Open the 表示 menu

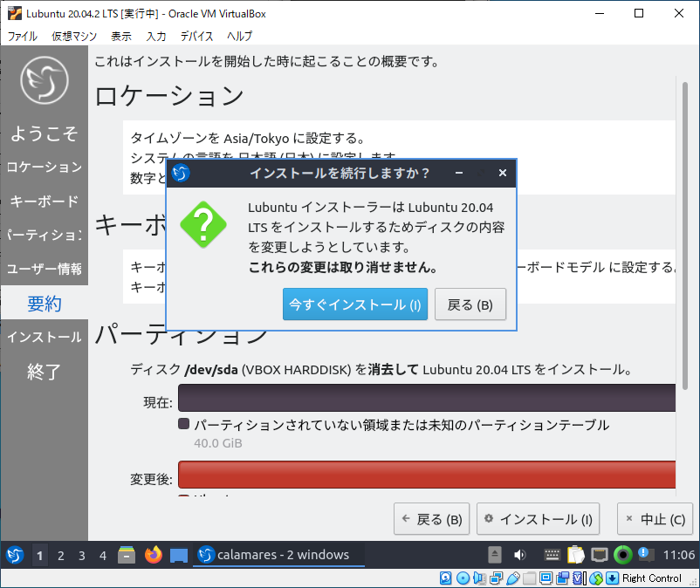click(x=121, y=36)
